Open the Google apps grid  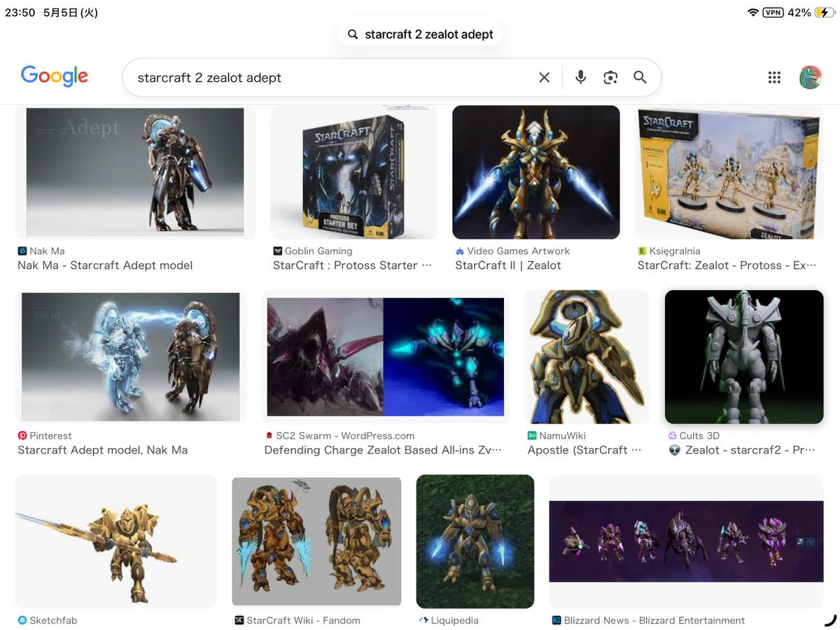tap(774, 78)
